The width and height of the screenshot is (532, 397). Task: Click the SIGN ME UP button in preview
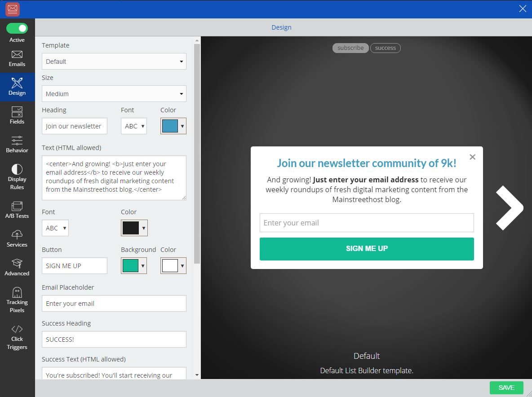(367, 248)
